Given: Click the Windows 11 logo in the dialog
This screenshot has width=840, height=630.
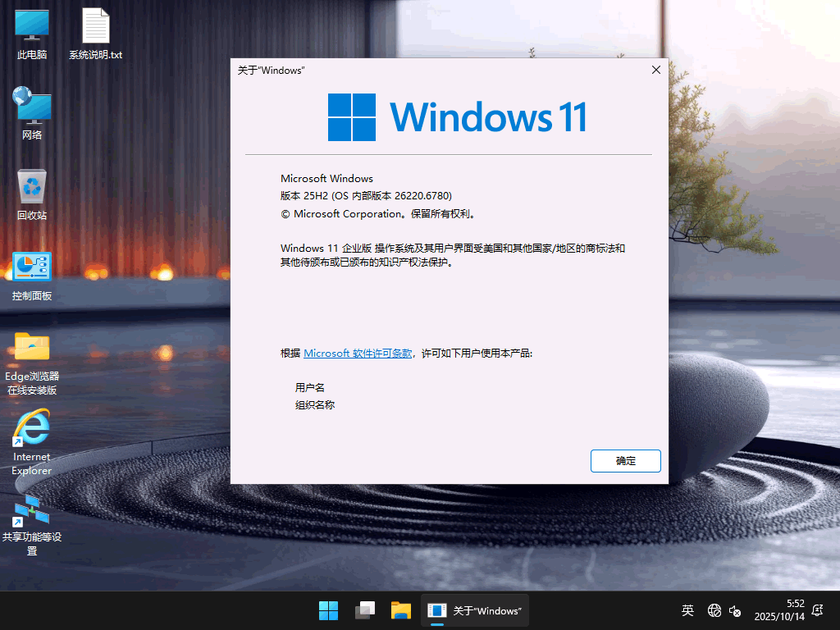Looking at the screenshot, I should 457,116.
